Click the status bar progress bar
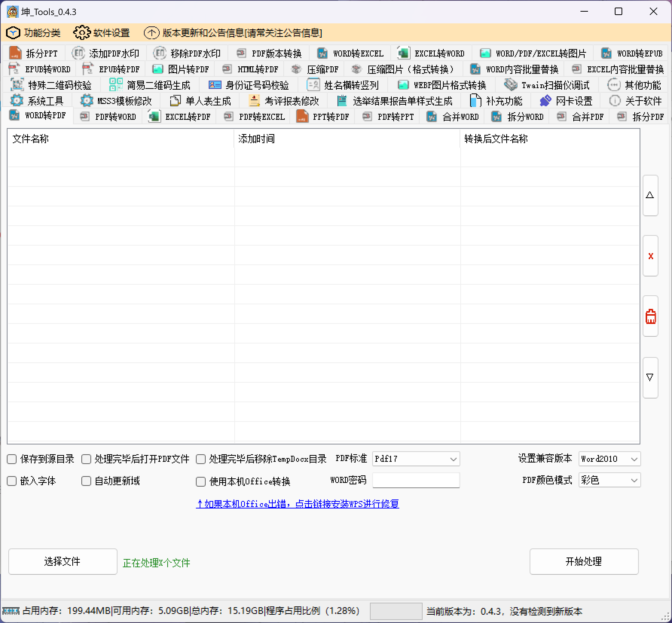This screenshot has height=623, width=672. 396,611
